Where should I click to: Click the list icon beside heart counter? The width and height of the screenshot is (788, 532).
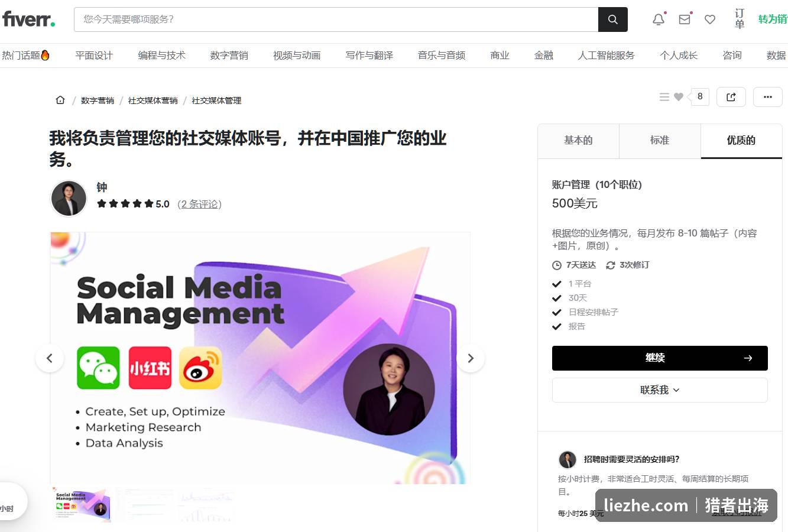tap(664, 97)
